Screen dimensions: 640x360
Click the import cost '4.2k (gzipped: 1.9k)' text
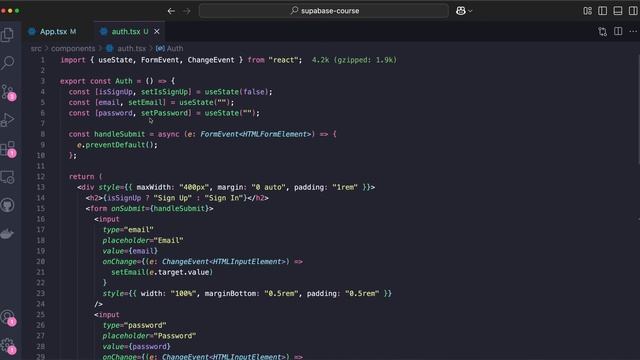[x=354, y=60]
